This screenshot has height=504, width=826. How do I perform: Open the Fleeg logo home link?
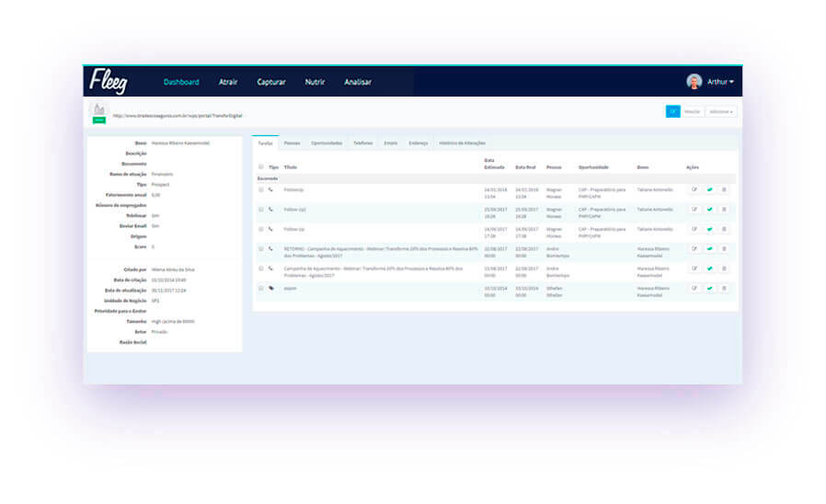tap(109, 81)
